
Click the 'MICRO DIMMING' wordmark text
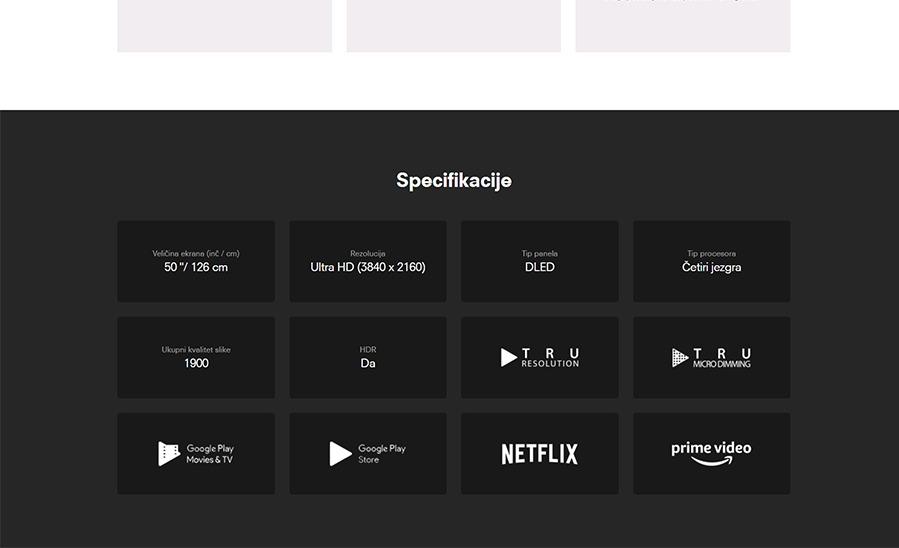tap(722, 364)
